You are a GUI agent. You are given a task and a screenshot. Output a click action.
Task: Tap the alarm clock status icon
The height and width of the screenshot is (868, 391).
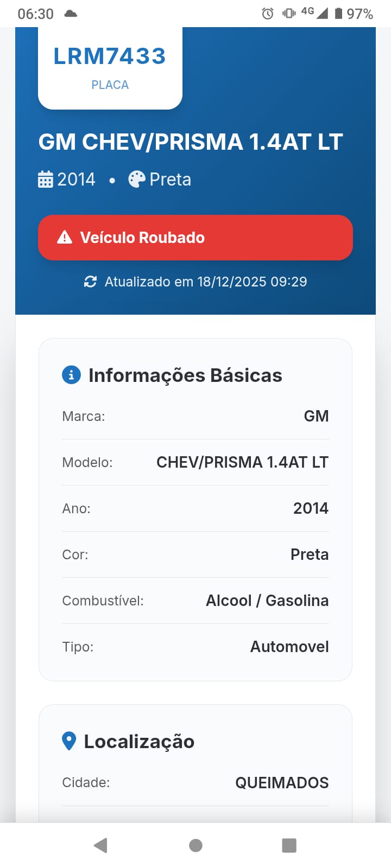pyautogui.click(x=267, y=14)
